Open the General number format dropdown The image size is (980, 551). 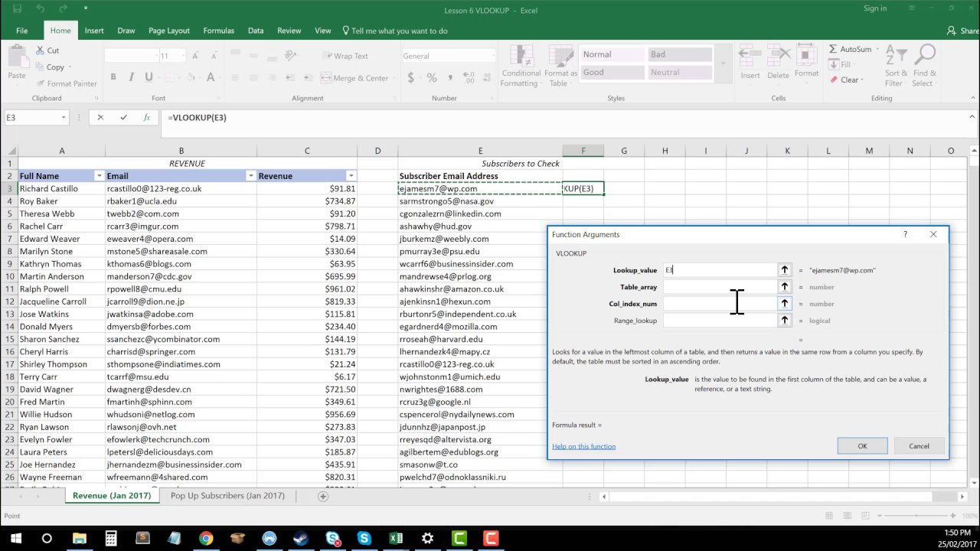tap(492, 56)
